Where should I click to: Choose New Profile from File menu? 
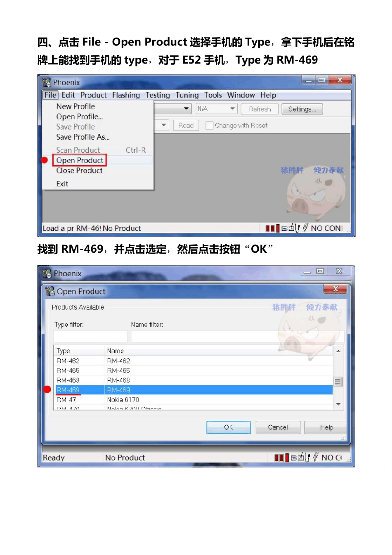point(76,107)
